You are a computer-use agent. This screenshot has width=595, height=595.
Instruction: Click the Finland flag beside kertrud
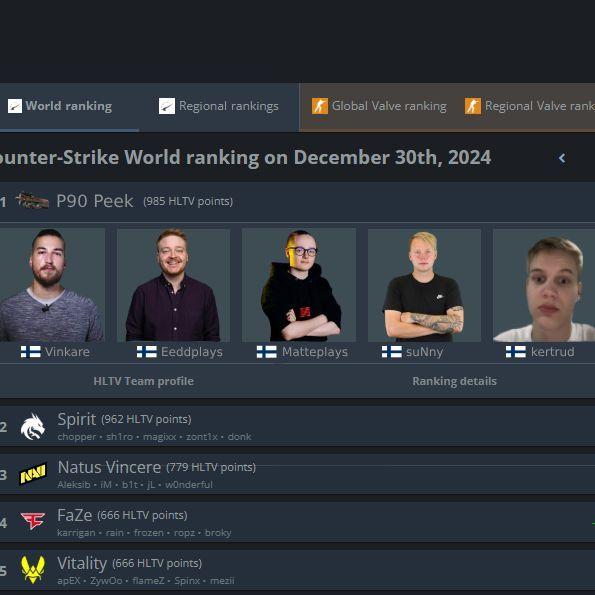516,352
